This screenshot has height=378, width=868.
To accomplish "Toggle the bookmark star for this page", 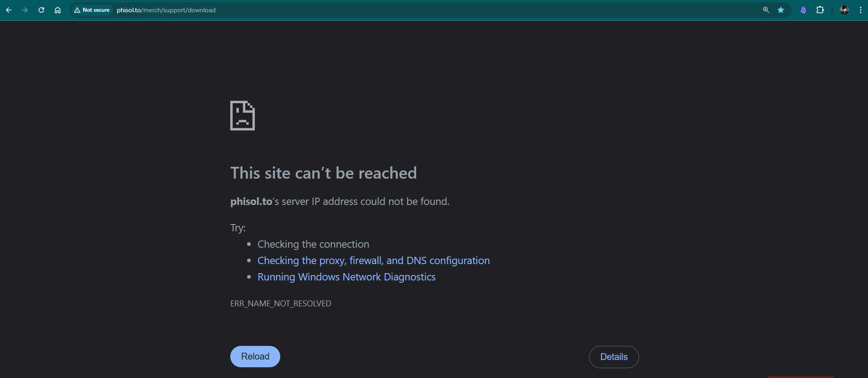I will coord(781,10).
